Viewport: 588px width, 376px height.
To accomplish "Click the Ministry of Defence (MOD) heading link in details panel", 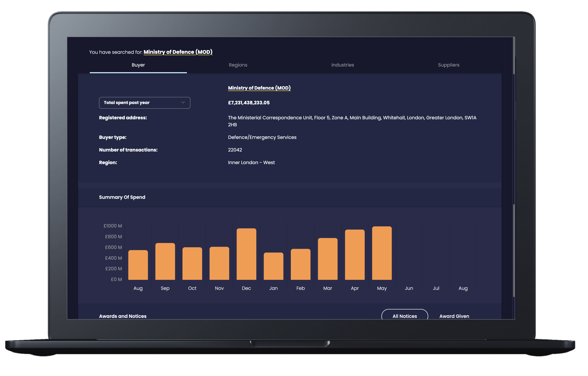I will (x=259, y=88).
